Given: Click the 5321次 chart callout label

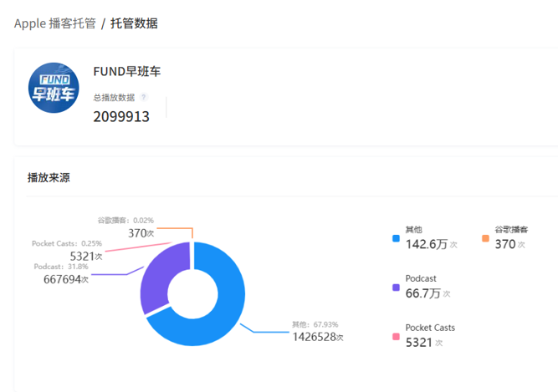Looking at the screenshot, I should click(86, 256).
